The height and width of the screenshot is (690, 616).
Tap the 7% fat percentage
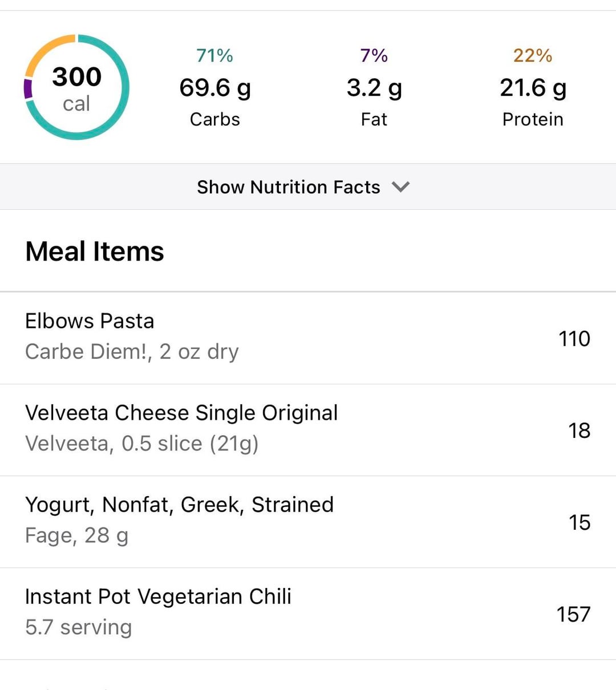[374, 55]
